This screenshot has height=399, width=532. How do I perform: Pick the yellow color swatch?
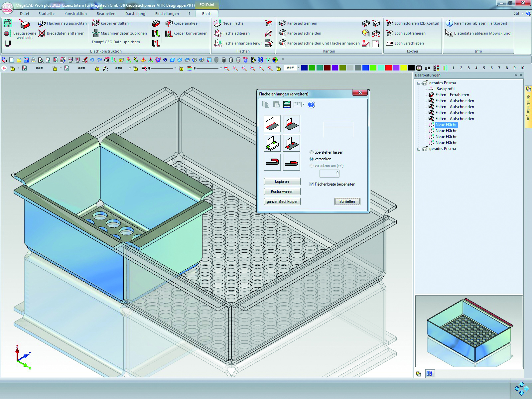[404, 68]
